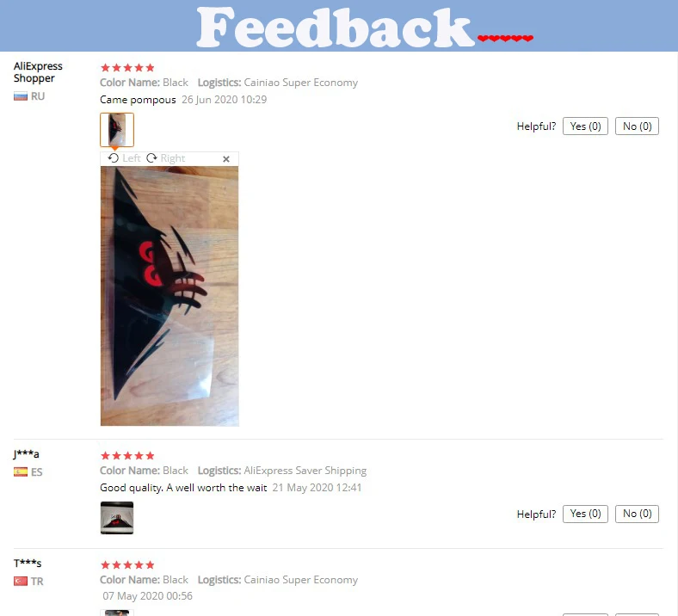
Task: Vote No on J***a's review helpfulness
Action: [637, 514]
